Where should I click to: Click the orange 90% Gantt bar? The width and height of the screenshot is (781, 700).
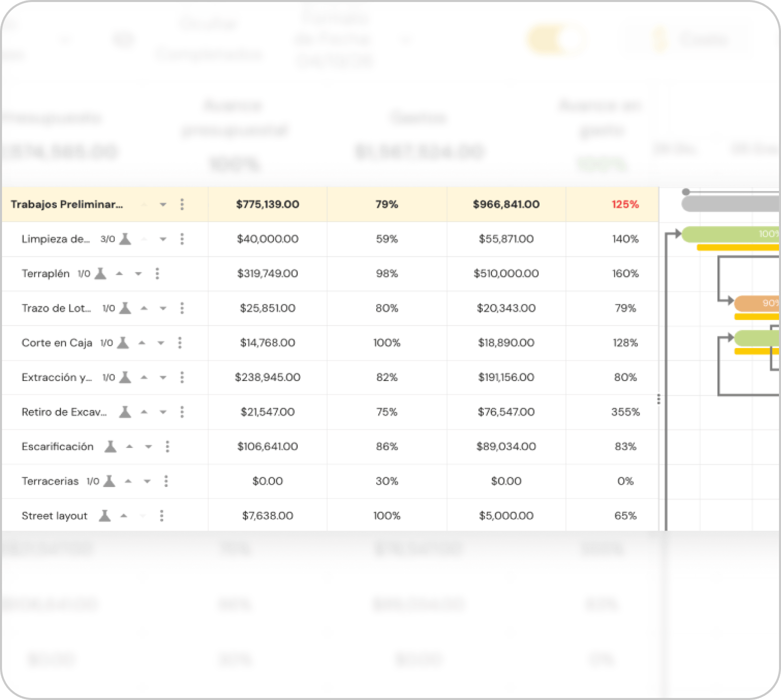pos(757,303)
